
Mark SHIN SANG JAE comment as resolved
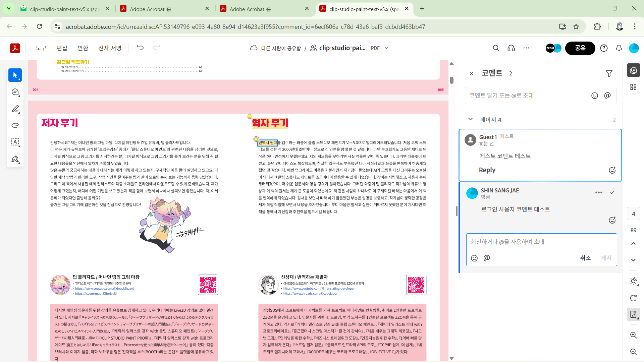612,192
